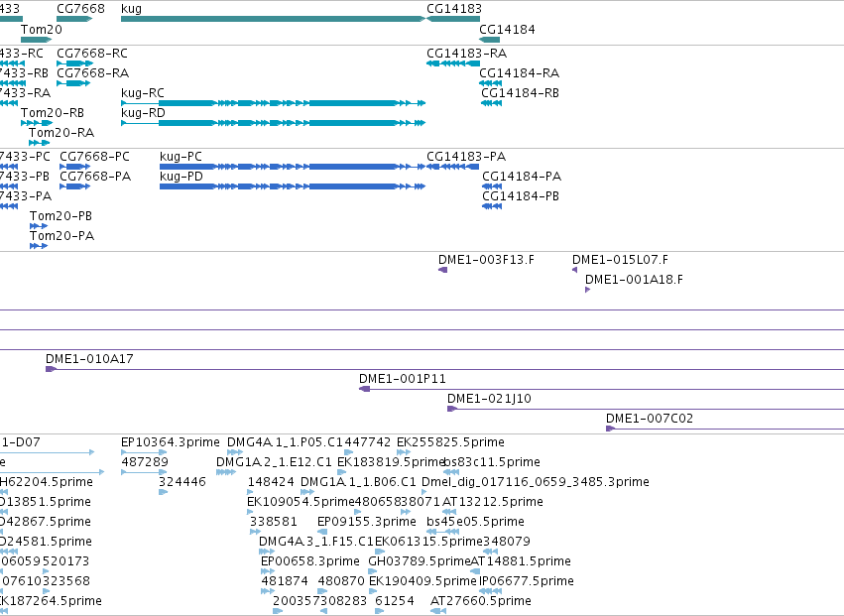Screen dimensions: 844x616
Task: Click the EP09155.3prime EST label
Action: [367, 521]
